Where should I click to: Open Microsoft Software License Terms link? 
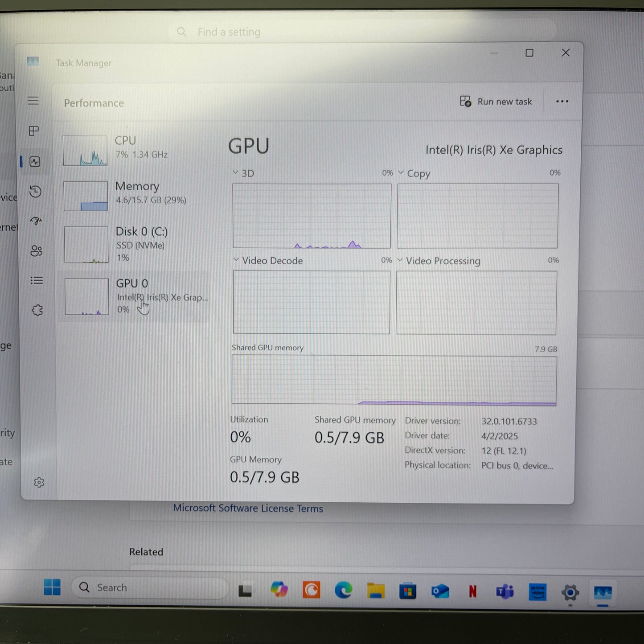(x=248, y=508)
